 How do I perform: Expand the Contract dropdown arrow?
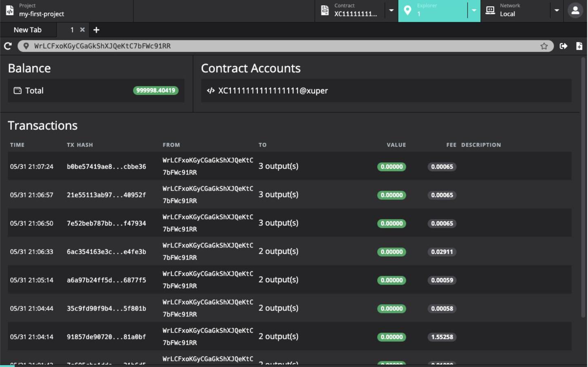pos(391,11)
